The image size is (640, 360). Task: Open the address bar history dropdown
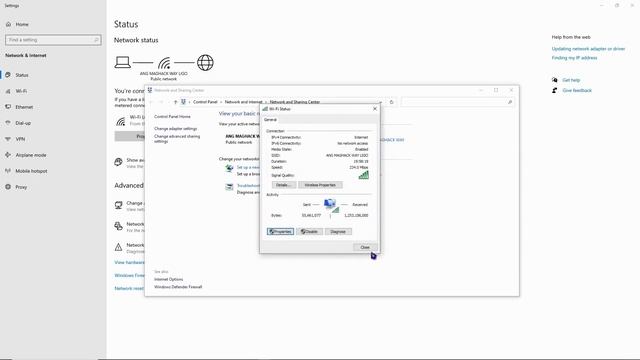[x=381, y=102]
